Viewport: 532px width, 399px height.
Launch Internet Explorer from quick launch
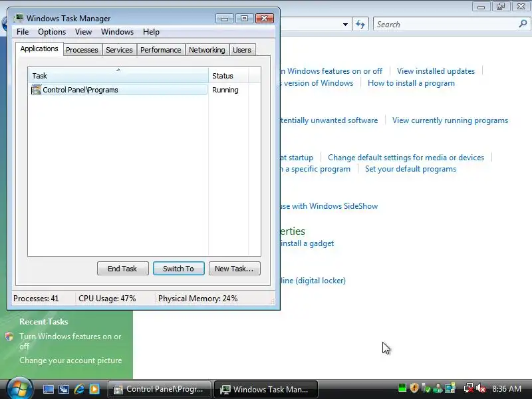79,389
